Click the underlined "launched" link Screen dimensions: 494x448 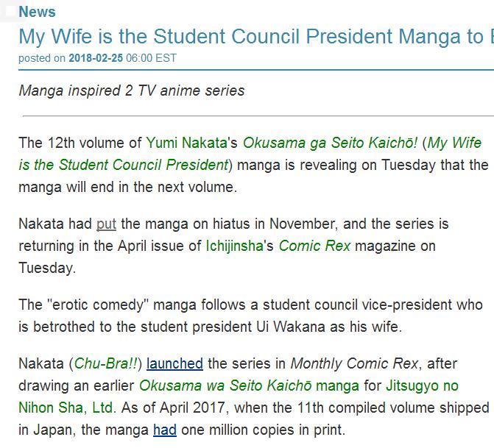click(x=174, y=363)
